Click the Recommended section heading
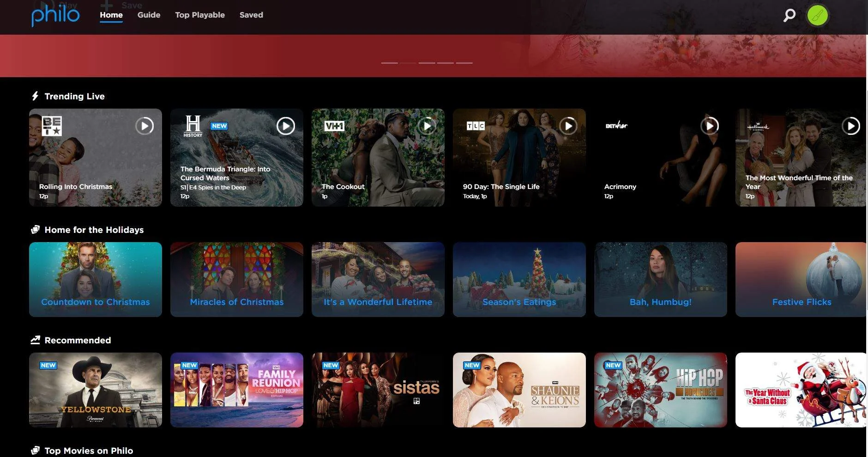Image resolution: width=868 pixels, height=457 pixels. coord(78,340)
